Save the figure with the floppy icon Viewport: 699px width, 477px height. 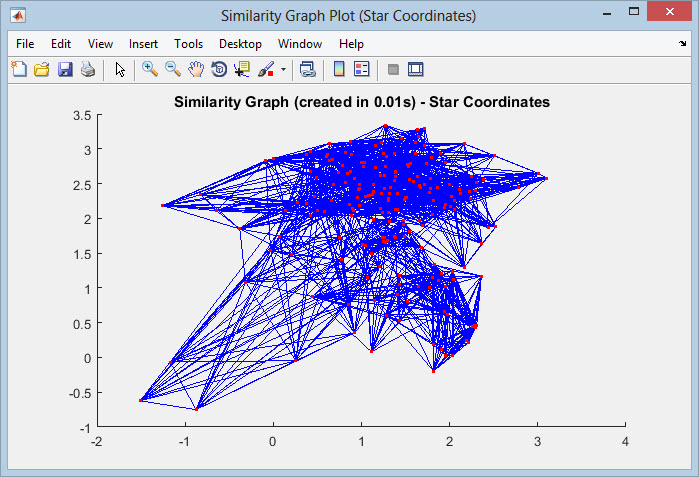(65, 69)
